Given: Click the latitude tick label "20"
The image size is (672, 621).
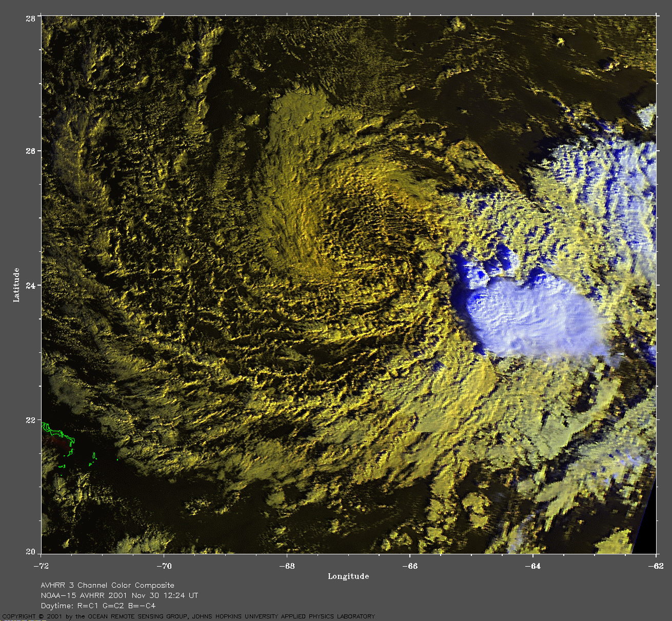Looking at the screenshot, I should (30, 552).
